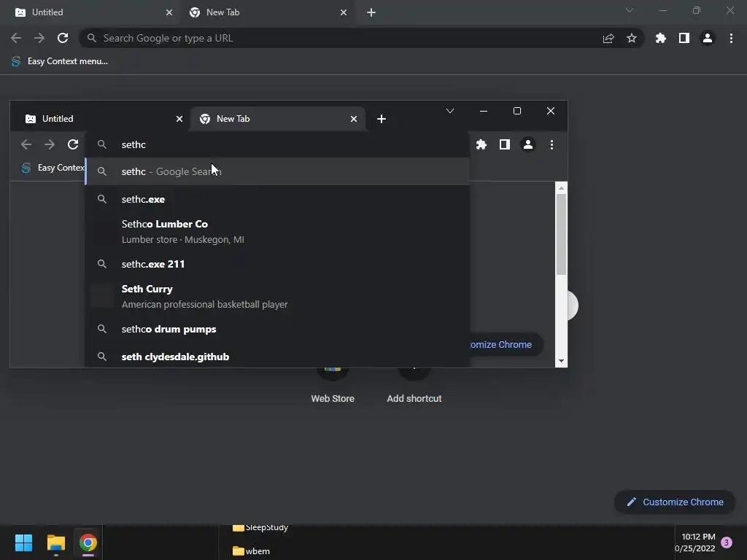Click Easy Context bookmark in inner window
Screen dimensions: 747x560
pos(53,168)
